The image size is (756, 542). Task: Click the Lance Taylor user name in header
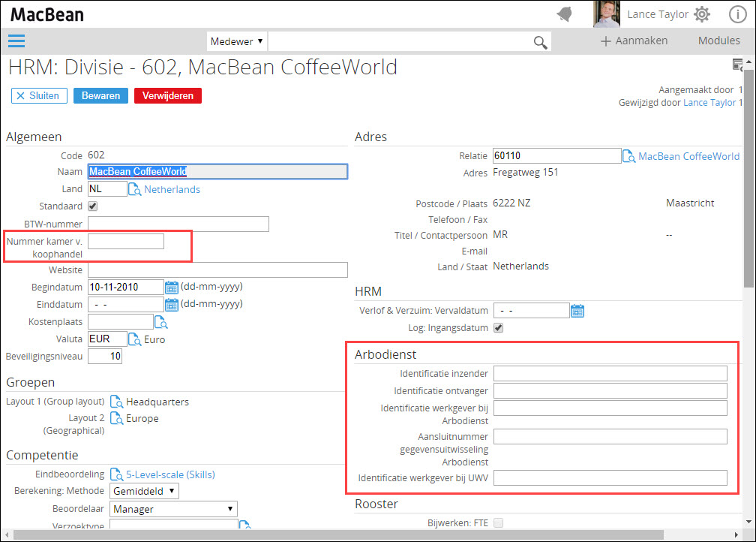[658, 14]
